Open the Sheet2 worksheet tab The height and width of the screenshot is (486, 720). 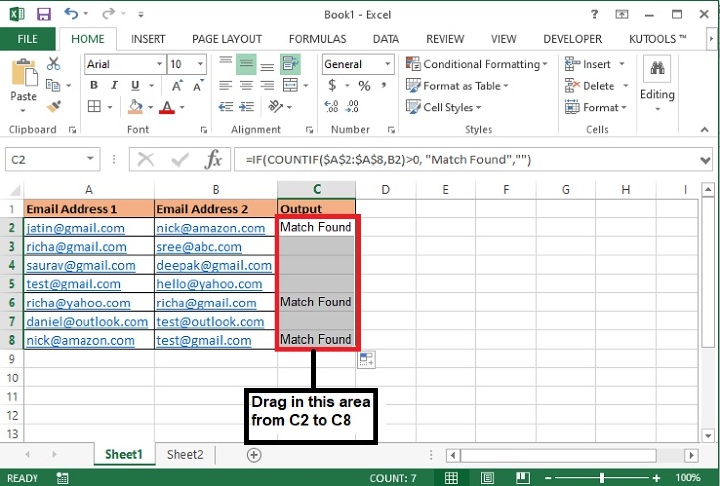click(185, 455)
